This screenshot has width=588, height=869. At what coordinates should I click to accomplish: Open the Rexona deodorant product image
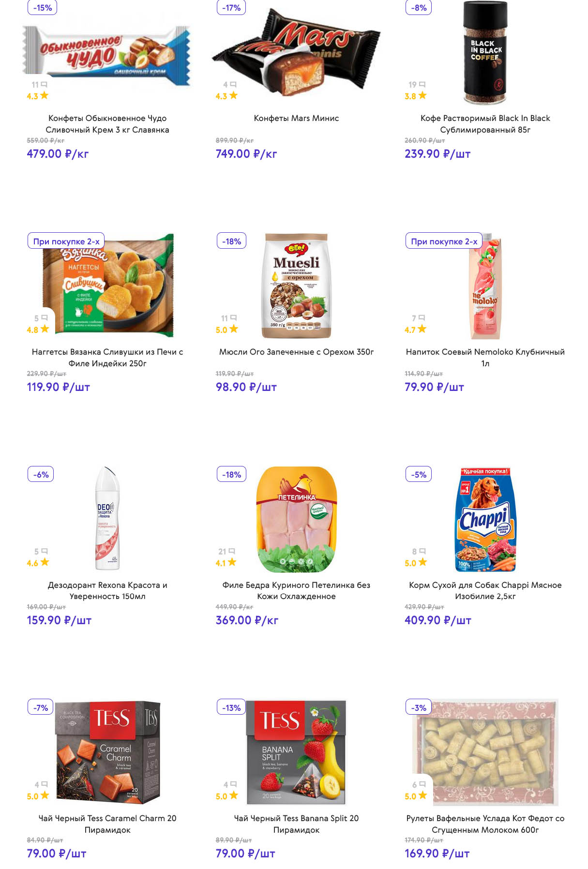point(107,518)
